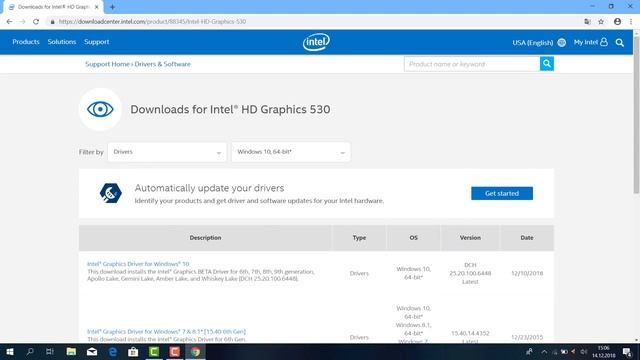Click the Intel logo in header
Screen dimensions: 640x360
[316, 42]
